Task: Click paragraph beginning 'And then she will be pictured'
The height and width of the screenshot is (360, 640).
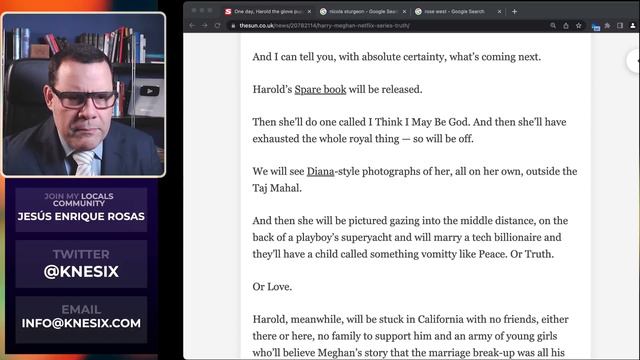Action: click(410, 237)
